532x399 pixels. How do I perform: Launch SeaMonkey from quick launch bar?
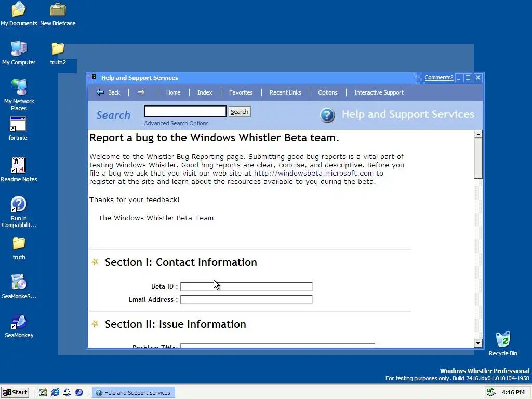pyautogui.click(x=79, y=393)
